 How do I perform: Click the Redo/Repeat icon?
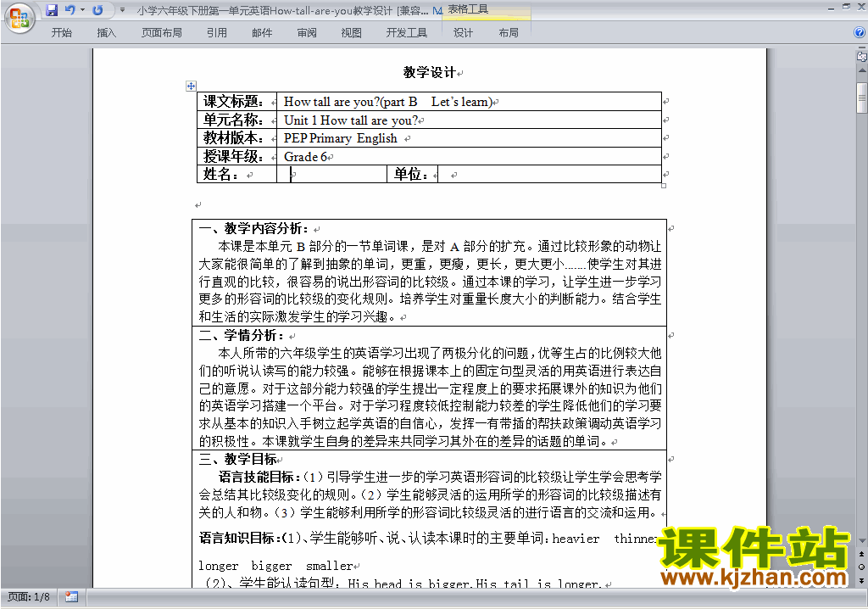coord(98,10)
